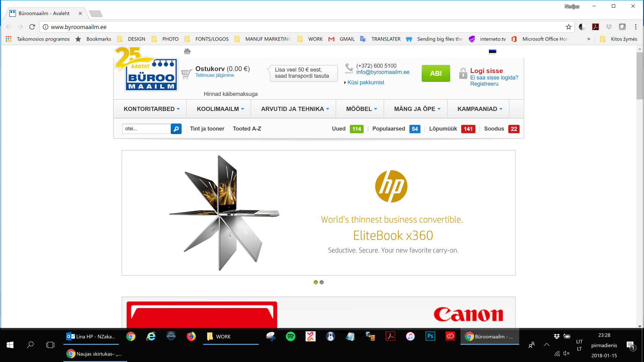Open Photoshop from taskbar
The height and width of the screenshot is (362, 644).
[430, 336]
